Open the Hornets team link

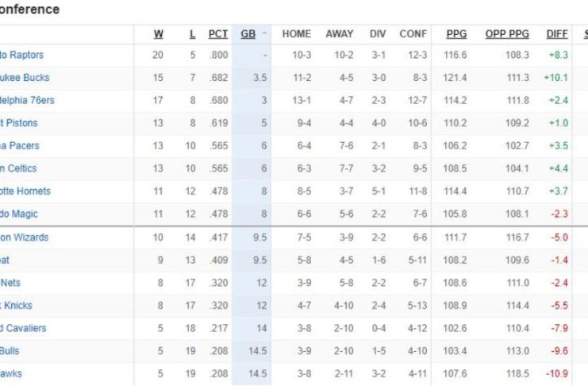[x=25, y=191]
